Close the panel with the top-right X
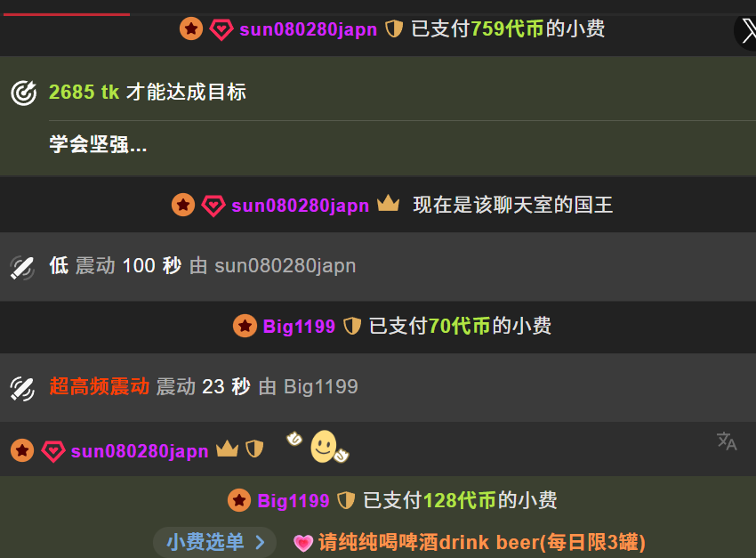The image size is (756, 558). [746, 32]
